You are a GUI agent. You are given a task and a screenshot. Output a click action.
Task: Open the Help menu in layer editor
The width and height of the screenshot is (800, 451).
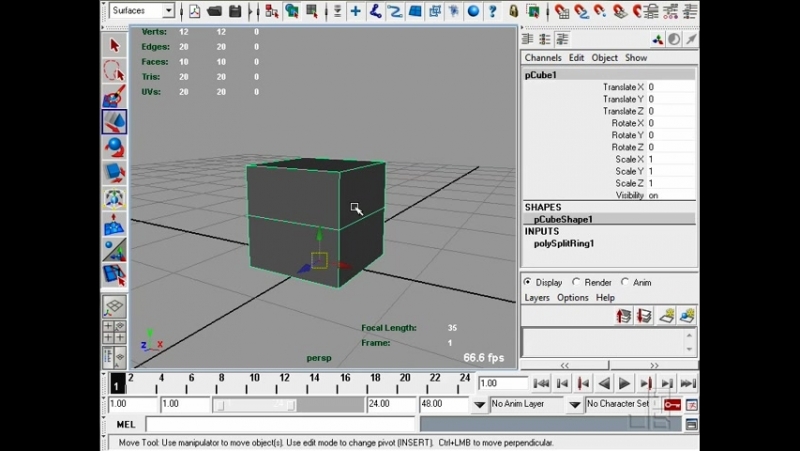point(605,297)
